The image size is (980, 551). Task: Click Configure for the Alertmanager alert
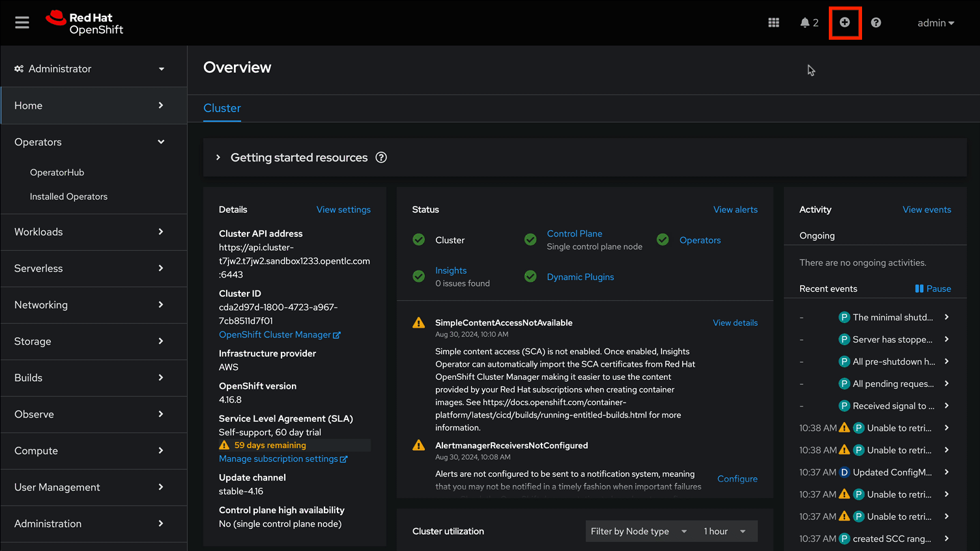click(738, 479)
